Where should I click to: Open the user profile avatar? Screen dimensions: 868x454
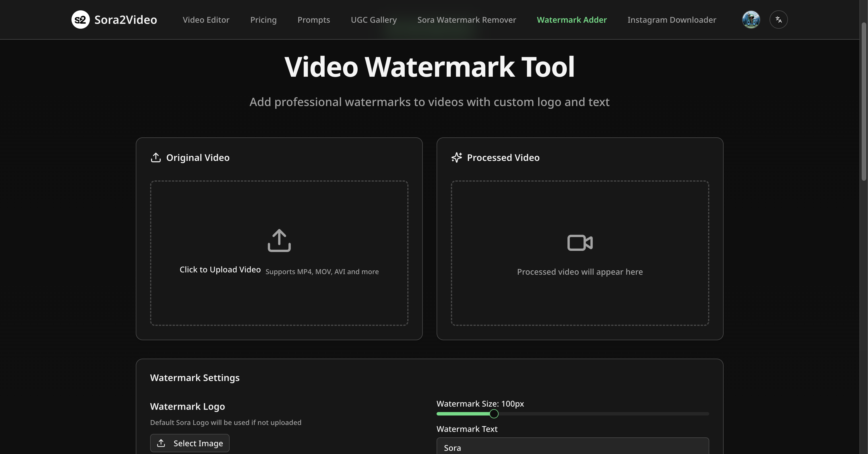pyautogui.click(x=751, y=20)
